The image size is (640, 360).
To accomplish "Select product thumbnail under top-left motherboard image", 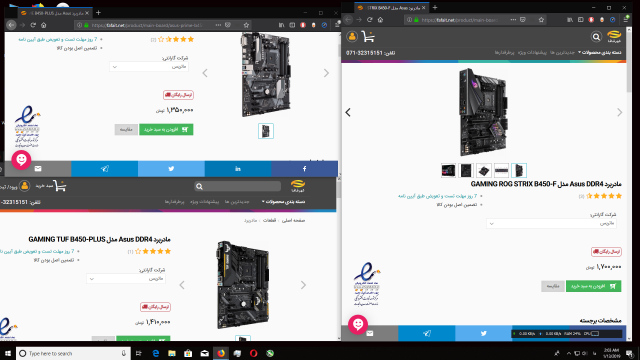I will pyautogui.click(x=266, y=131).
